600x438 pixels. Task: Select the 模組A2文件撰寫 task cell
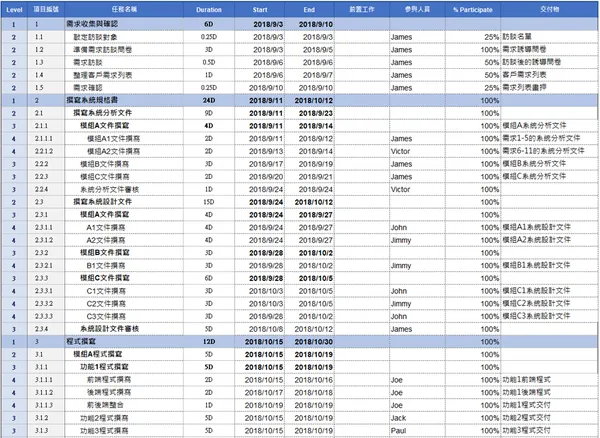[x=124, y=151]
